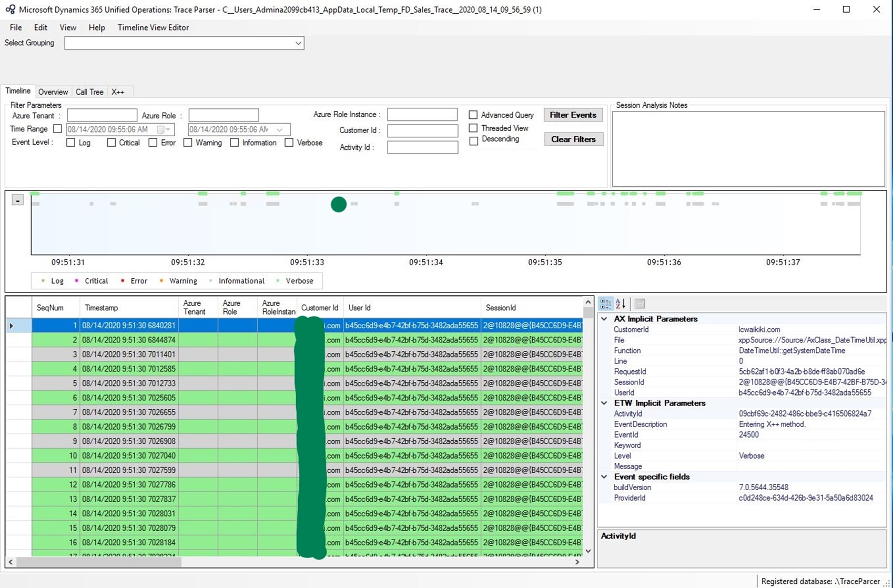Click the row selector arrow for row 1

point(11,326)
